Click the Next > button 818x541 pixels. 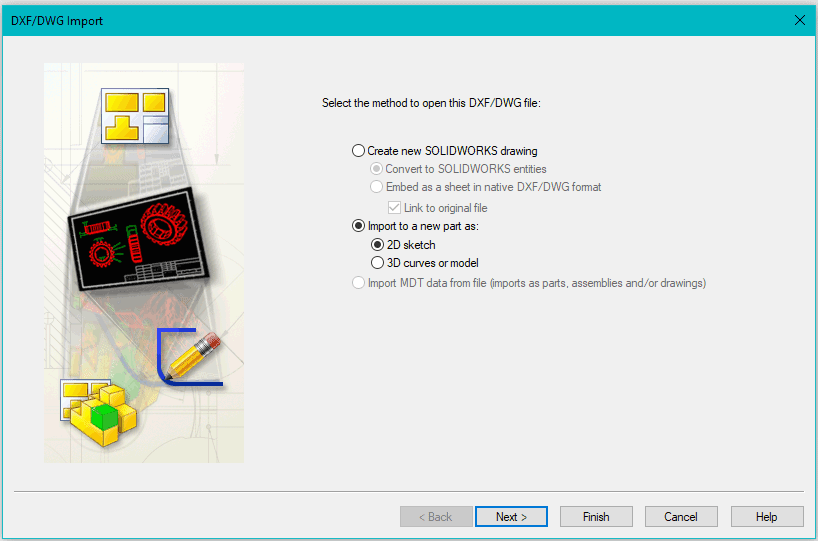coord(511,516)
